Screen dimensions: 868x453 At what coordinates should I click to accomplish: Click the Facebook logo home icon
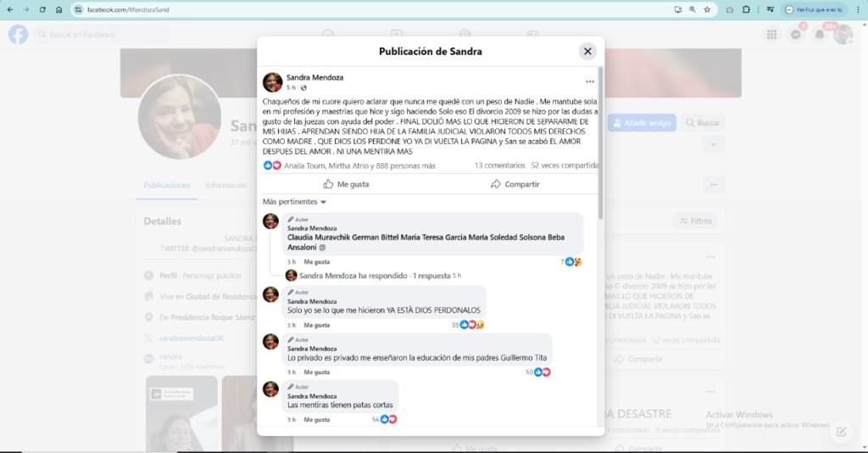[18, 34]
